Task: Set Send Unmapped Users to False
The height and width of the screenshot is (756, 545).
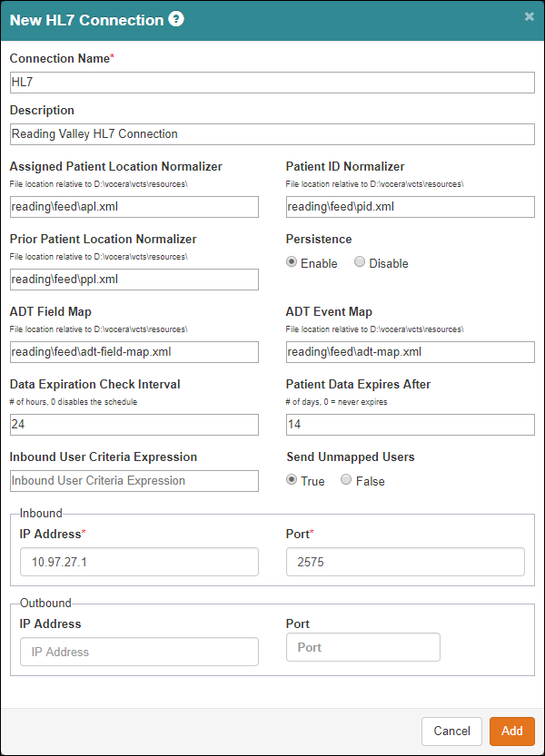Action: [x=346, y=479]
